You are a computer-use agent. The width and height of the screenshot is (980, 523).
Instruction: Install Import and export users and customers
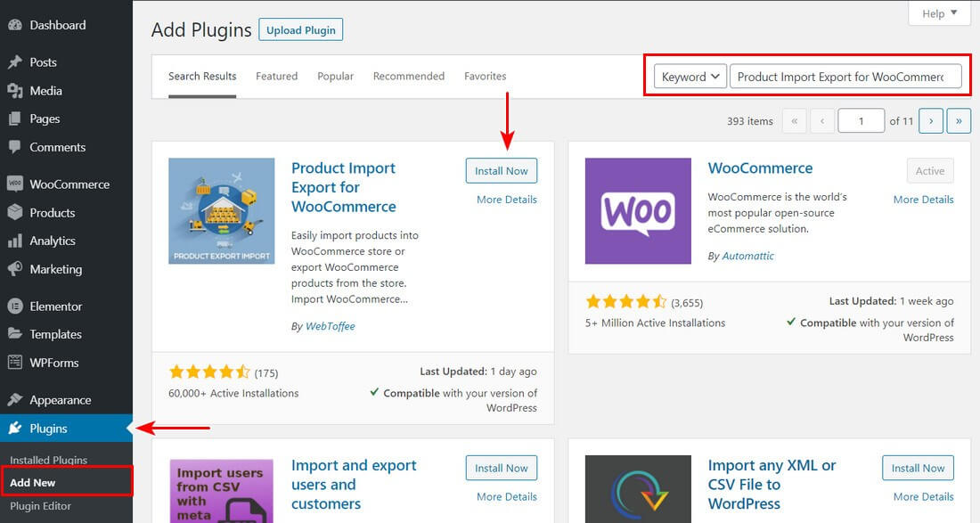(x=502, y=468)
